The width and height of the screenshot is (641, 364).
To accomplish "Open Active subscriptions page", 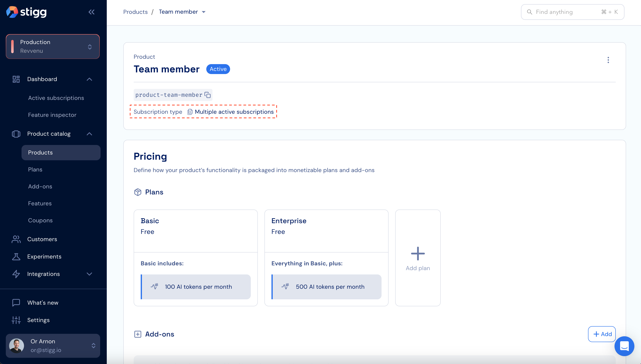I will pos(56,98).
